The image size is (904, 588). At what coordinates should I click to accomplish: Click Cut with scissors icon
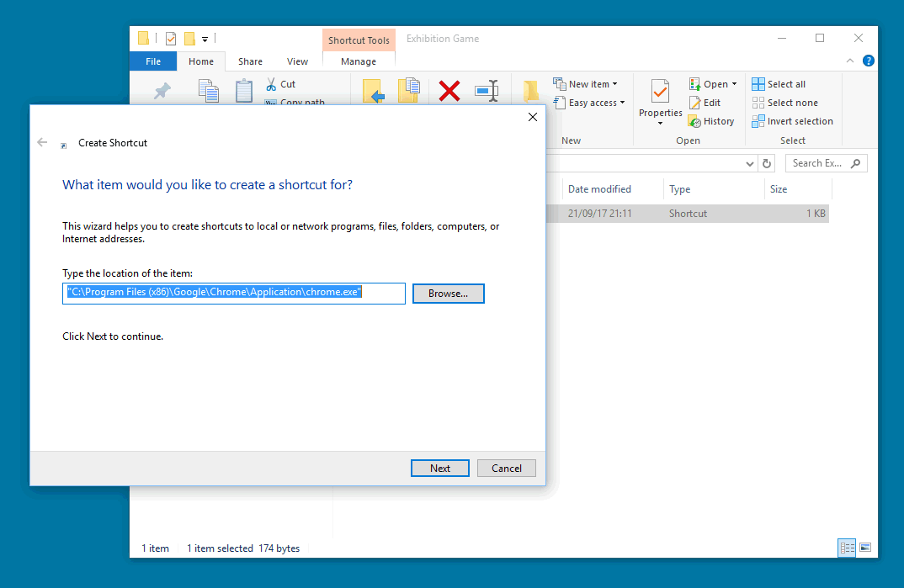(x=281, y=84)
